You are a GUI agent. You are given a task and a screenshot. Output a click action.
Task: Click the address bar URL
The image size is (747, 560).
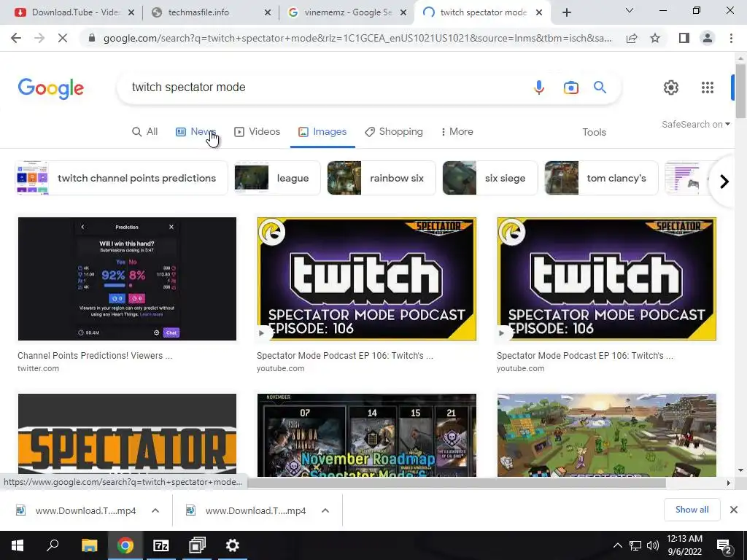click(357, 38)
